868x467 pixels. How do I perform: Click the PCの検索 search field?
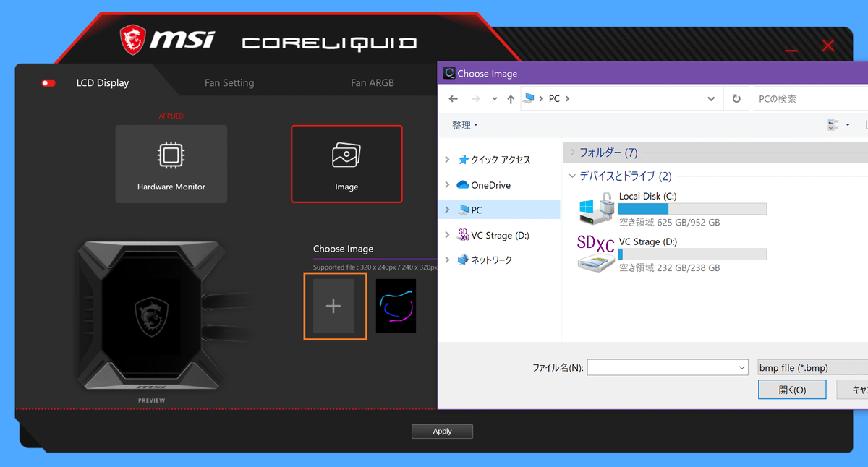point(810,99)
